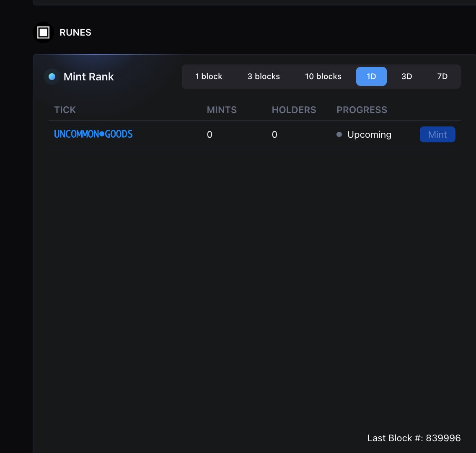Click the Mint button for UNCOMMON•GOODS
This screenshot has width=476, height=453.
click(x=437, y=134)
